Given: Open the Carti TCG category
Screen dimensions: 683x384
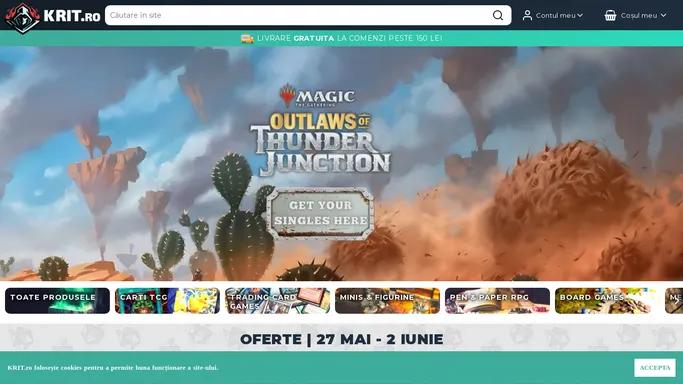Looking at the screenshot, I should (x=167, y=300).
